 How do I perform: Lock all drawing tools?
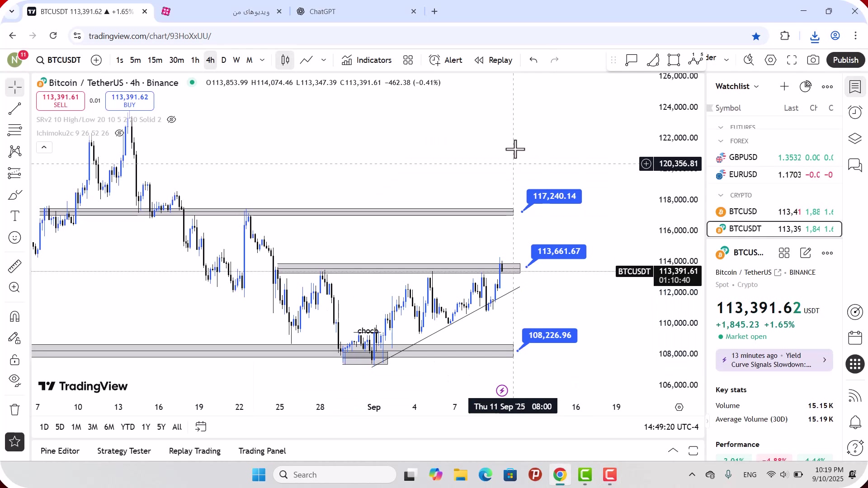point(15,360)
